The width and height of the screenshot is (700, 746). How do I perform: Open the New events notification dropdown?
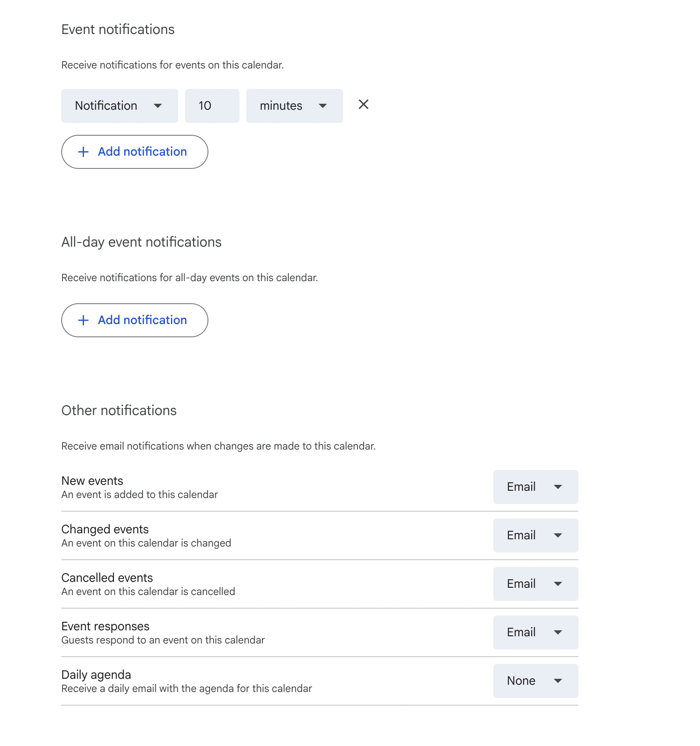pos(535,487)
